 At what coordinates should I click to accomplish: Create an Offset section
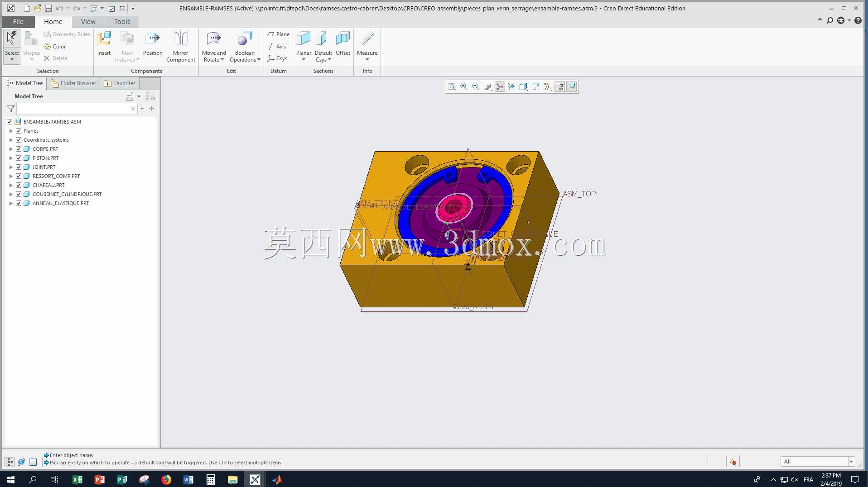tap(343, 43)
